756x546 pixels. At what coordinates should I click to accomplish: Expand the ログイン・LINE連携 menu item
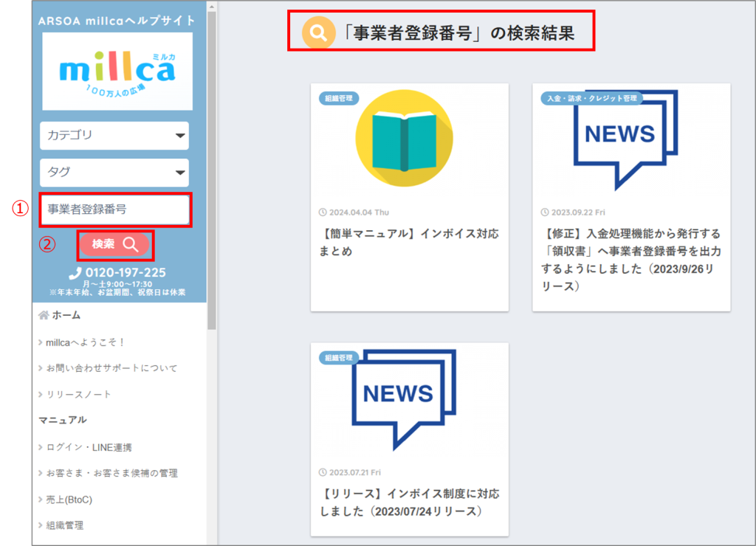[89, 447]
